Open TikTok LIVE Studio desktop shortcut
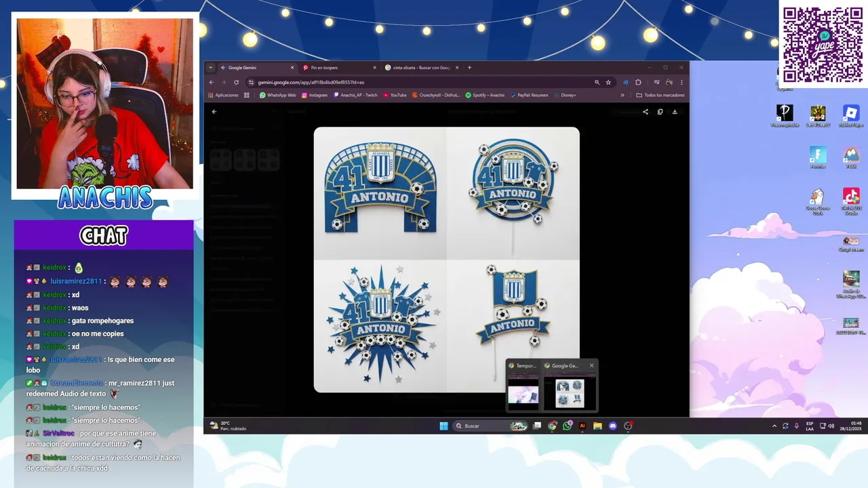 pos(851,202)
